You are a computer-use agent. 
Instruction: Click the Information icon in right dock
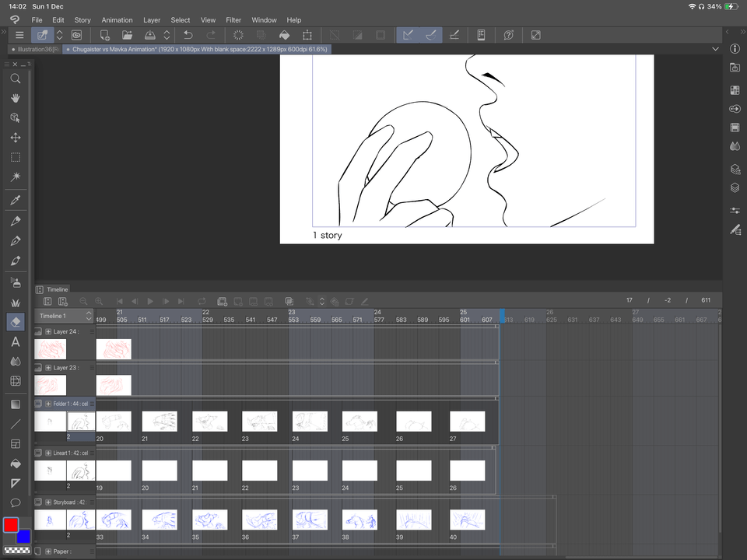coord(735,48)
